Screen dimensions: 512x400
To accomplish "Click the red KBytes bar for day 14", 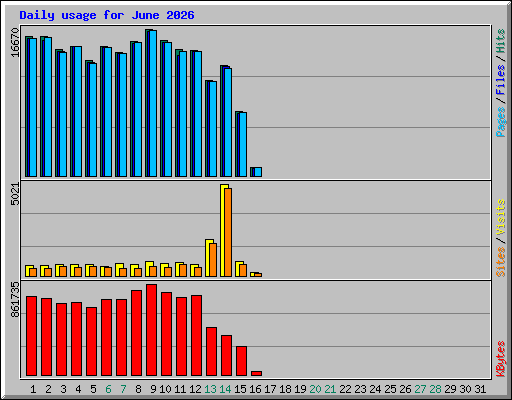I will coord(226,355).
